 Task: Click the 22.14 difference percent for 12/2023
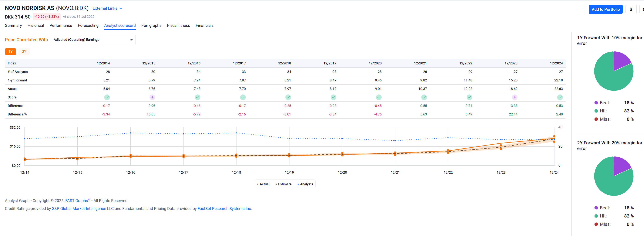[x=513, y=114]
